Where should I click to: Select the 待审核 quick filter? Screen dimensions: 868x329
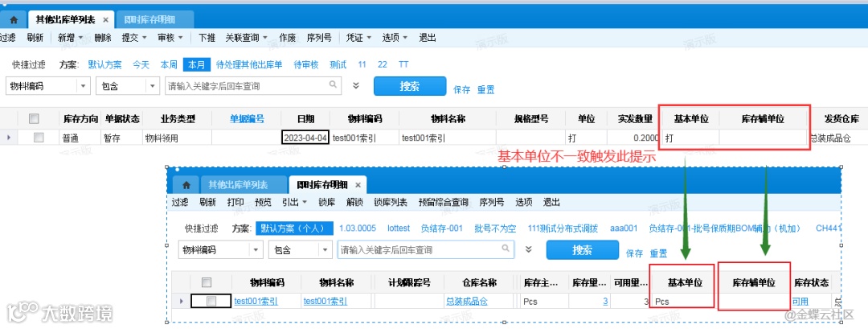306,65
